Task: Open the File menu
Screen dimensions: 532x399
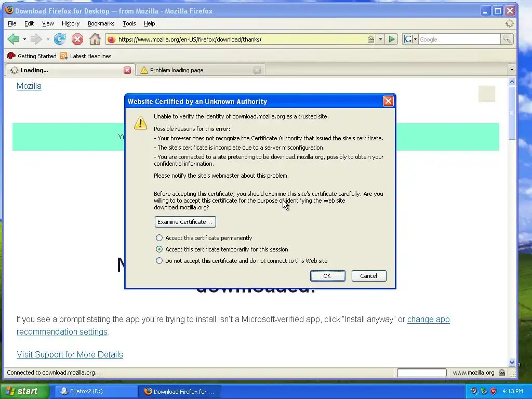Action: [12, 23]
